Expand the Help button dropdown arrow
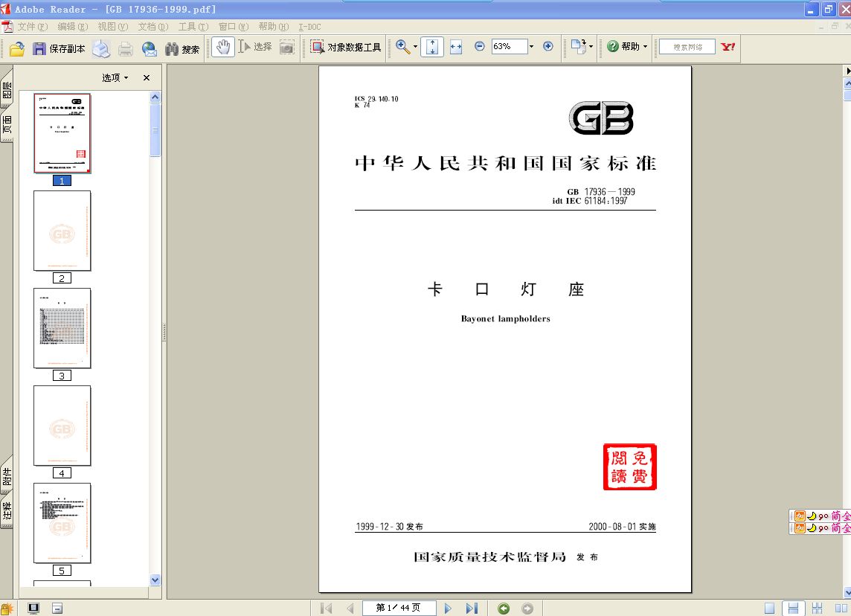This screenshot has height=616, width=851. (x=645, y=47)
